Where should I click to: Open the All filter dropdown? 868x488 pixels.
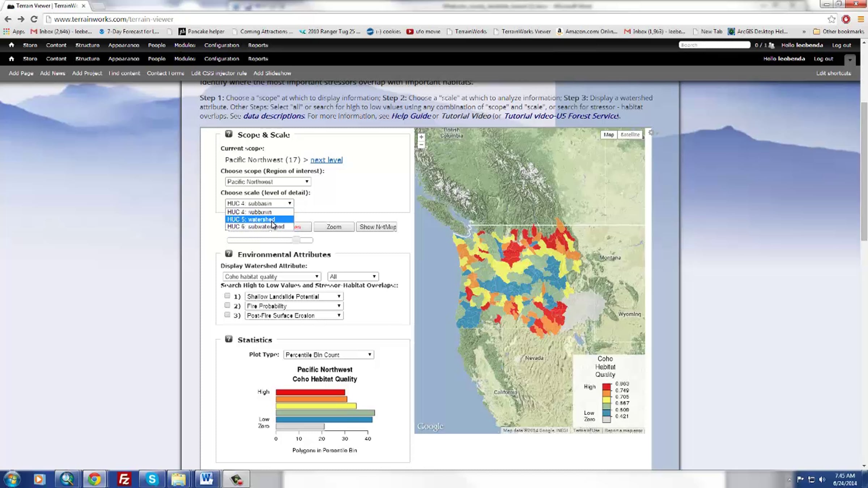tap(353, 277)
